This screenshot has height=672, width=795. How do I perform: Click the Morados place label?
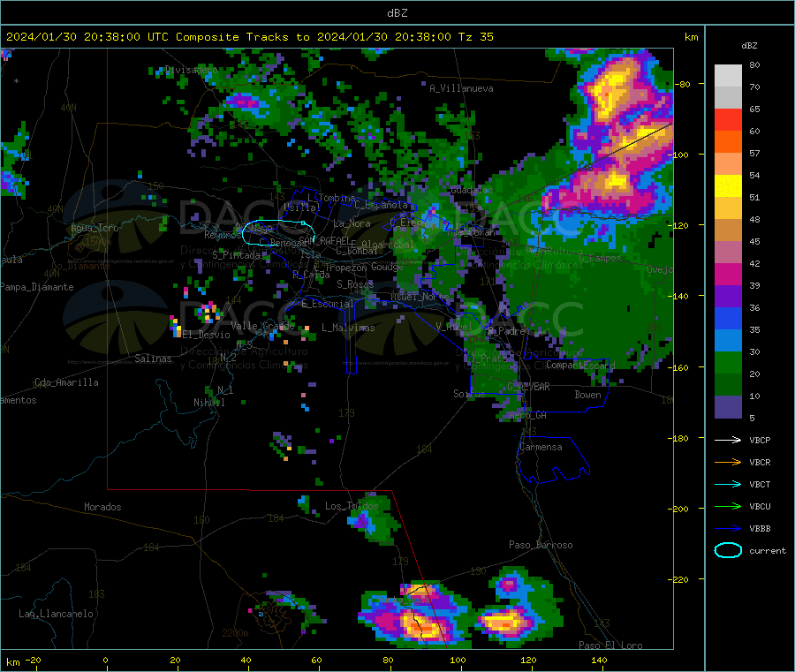102,507
